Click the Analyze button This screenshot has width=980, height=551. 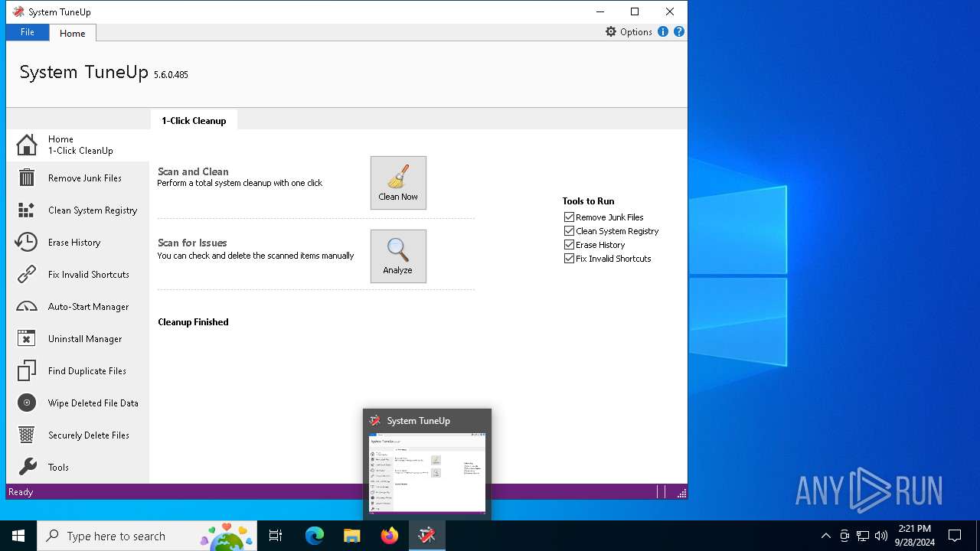click(x=398, y=256)
